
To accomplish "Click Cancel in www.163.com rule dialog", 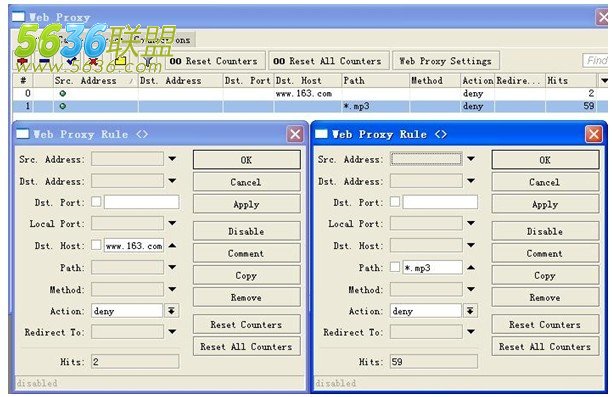I will pyautogui.click(x=247, y=182).
